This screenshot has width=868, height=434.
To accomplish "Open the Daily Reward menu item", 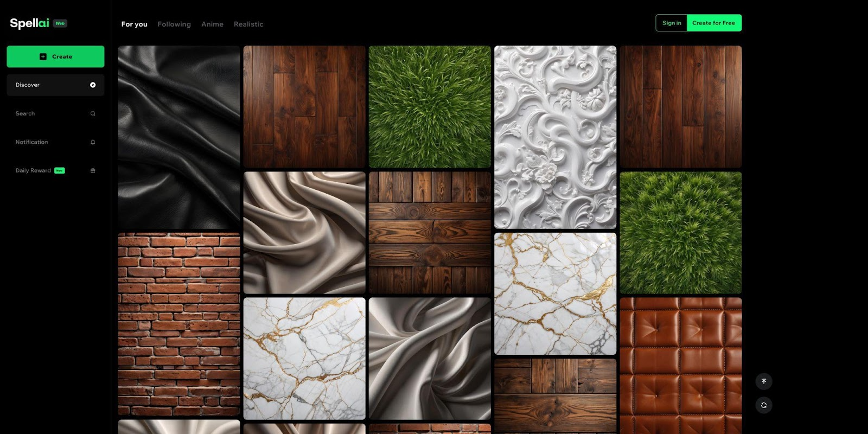I will tap(33, 171).
